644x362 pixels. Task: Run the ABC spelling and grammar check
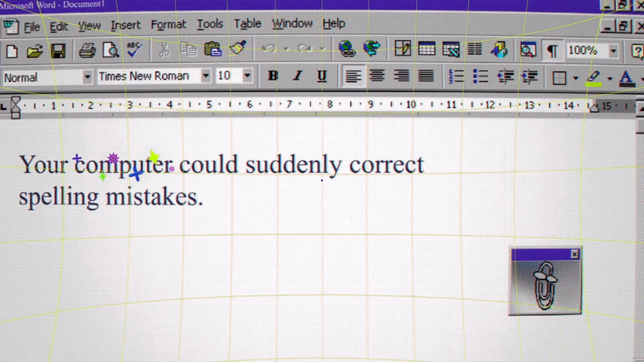click(134, 49)
